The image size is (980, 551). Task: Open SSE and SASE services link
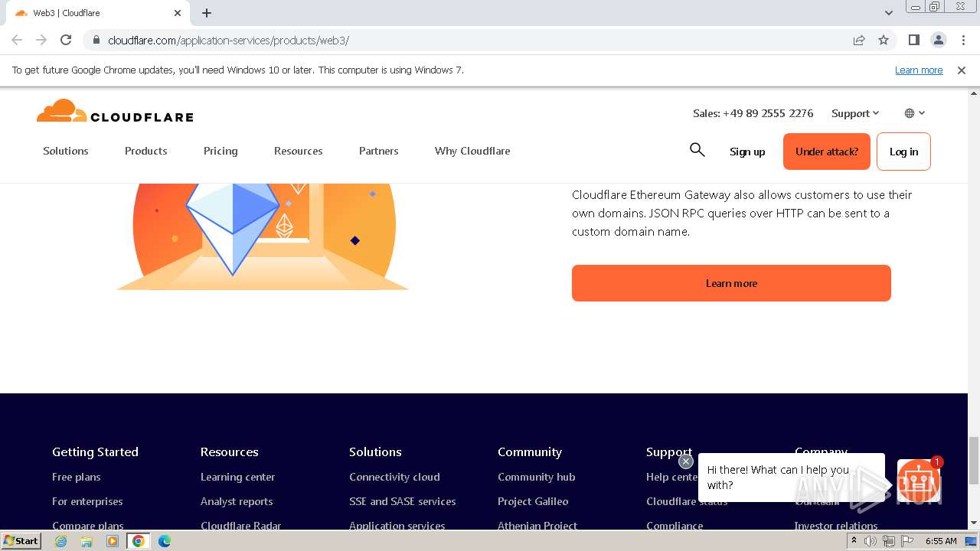click(403, 501)
